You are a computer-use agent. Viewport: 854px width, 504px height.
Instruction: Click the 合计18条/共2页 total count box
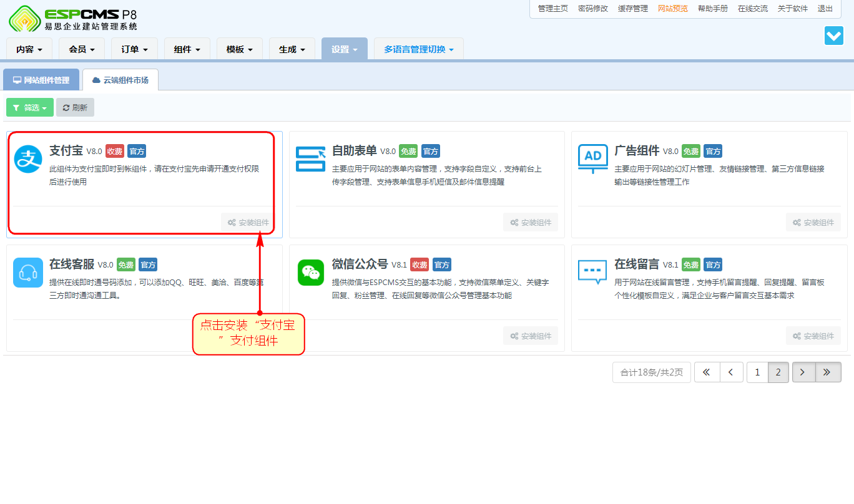[652, 372]
